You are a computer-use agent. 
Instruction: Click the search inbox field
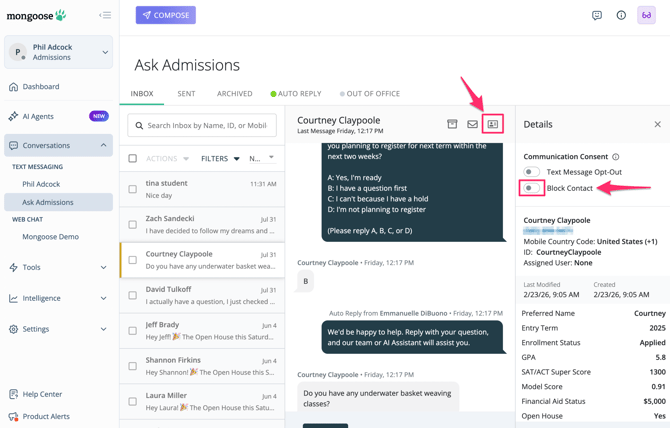(x=202, y=126)
